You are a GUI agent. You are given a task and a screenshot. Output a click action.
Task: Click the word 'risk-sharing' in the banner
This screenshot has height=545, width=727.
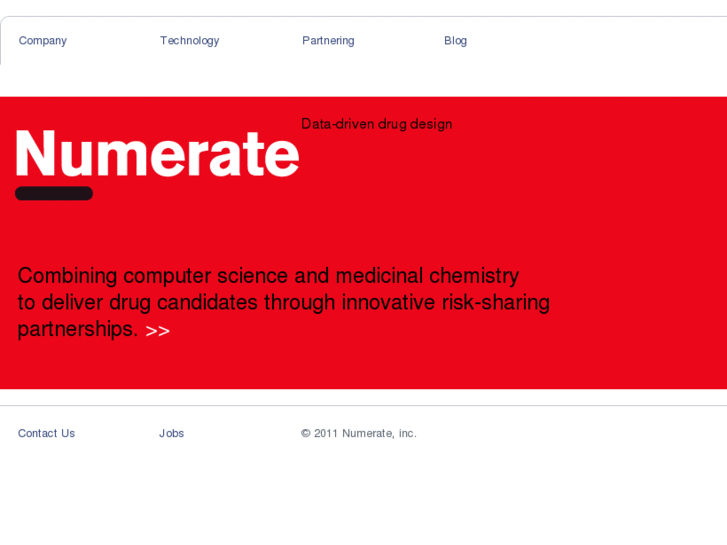coord(496,302)
